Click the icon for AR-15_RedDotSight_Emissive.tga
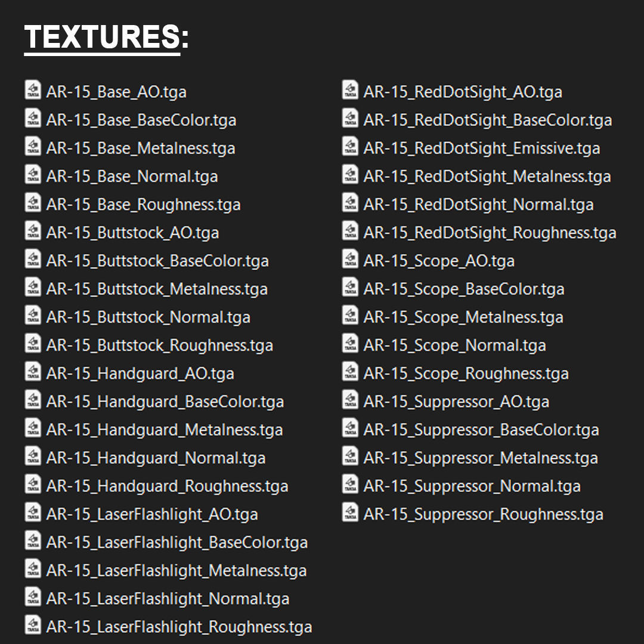Image resolution: width=644 pixels, height=644 pixels. coord(350,147)
